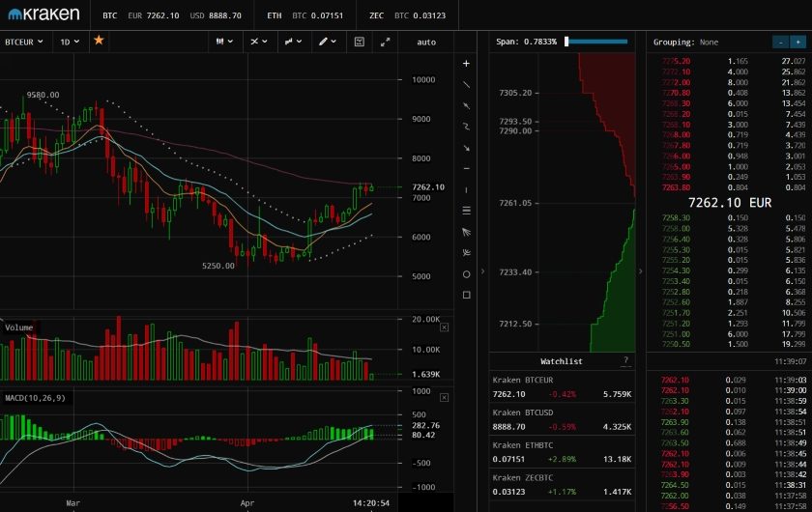Click the BTC ticker in header
This screenshot has height=512, width=812.
(x=110, y=15)
